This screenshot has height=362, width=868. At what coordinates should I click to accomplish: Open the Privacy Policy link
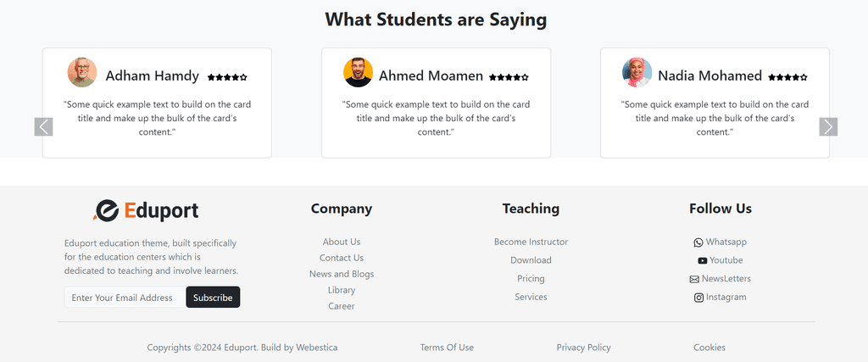click(583, 348)
